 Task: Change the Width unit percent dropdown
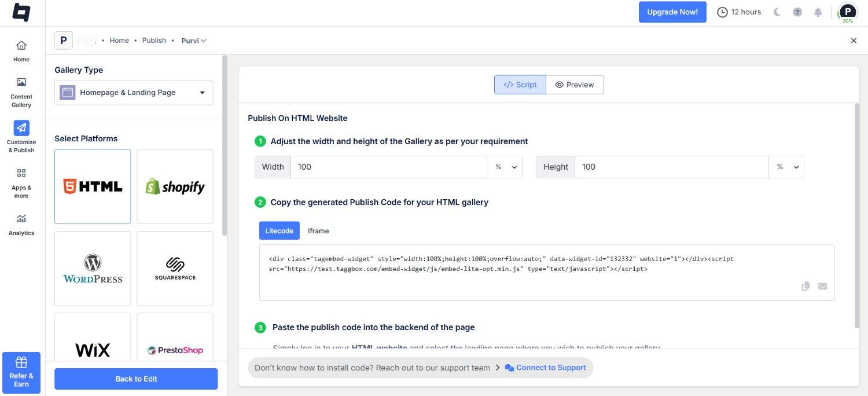tap(504, 167)
